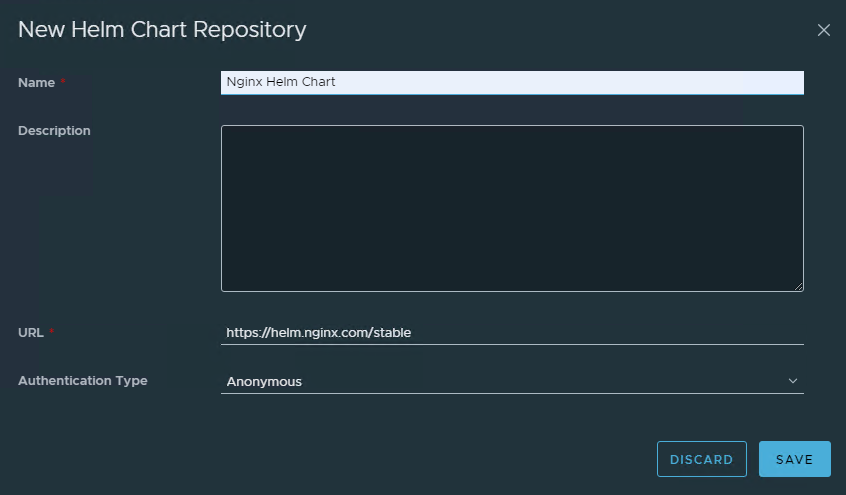Select the Anonymous authentication value
Viewport: 846px width, 495px height.
(x=264, y=381)
